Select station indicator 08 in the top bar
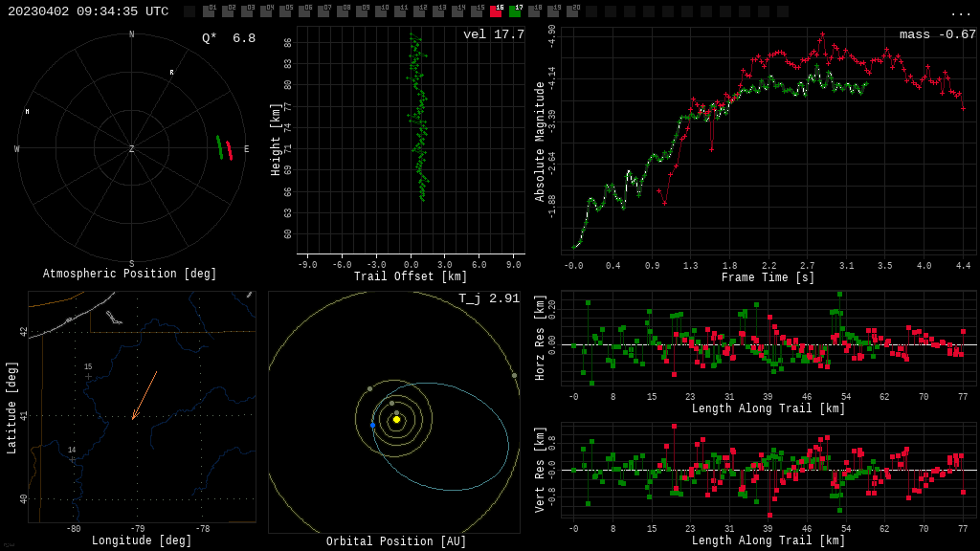 344,11
